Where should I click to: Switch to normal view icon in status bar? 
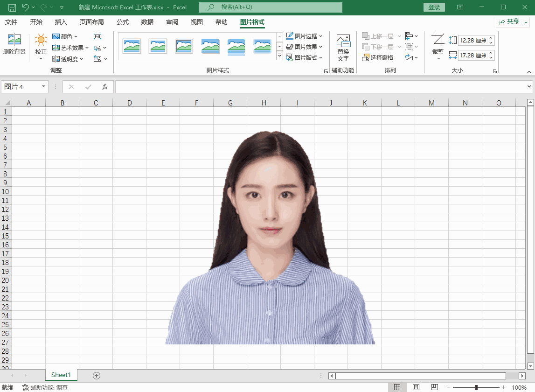point(397,387)
